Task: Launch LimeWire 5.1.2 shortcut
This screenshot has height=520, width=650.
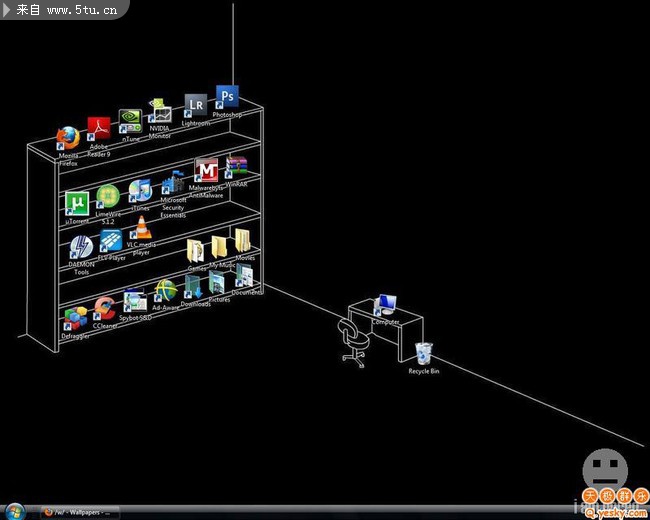Action: pos(107,196)
